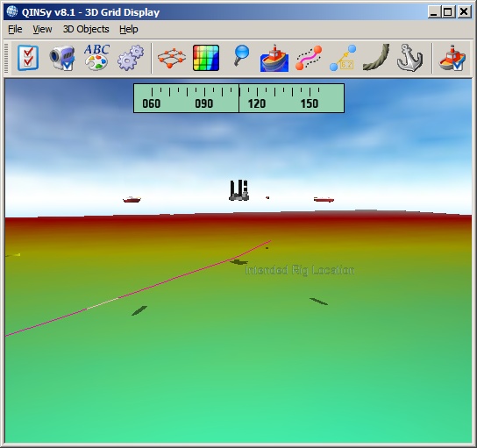Select the grid mesh nodes icon
Screen dimensions: 477x448
(172, 58)
